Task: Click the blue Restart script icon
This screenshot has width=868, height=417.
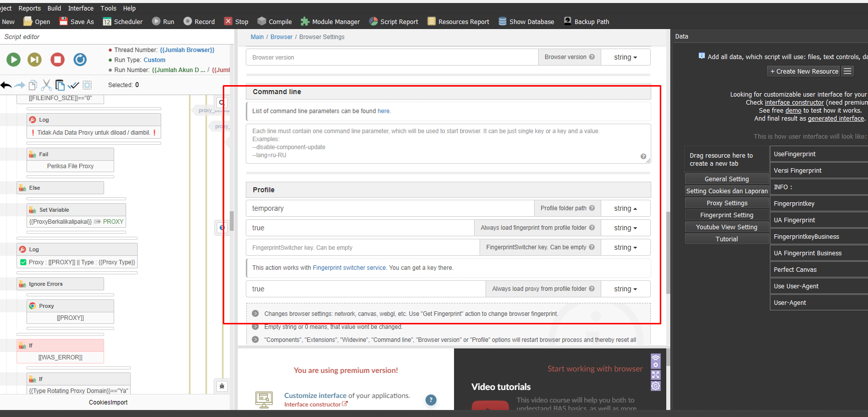Action: 80,60
